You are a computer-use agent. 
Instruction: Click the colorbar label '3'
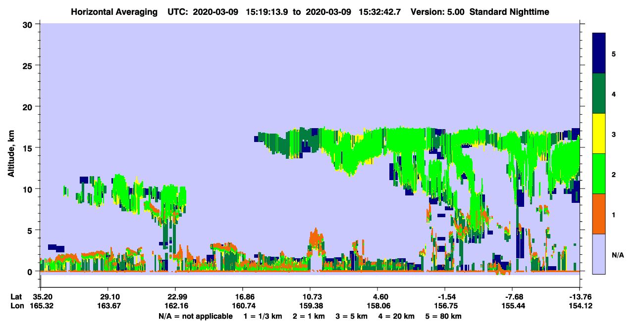(x=614, y=134)
